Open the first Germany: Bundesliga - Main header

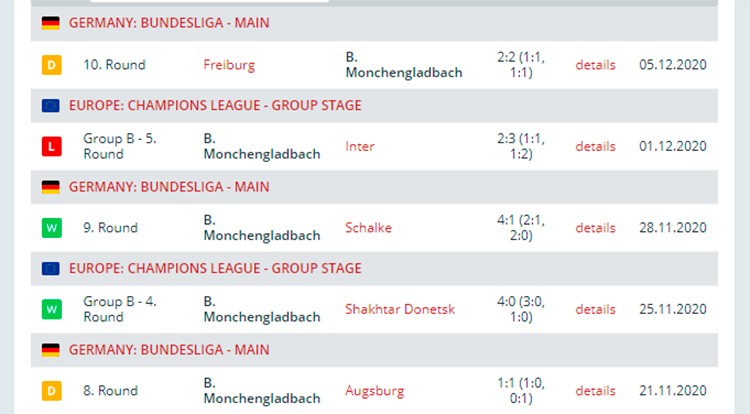169,23
